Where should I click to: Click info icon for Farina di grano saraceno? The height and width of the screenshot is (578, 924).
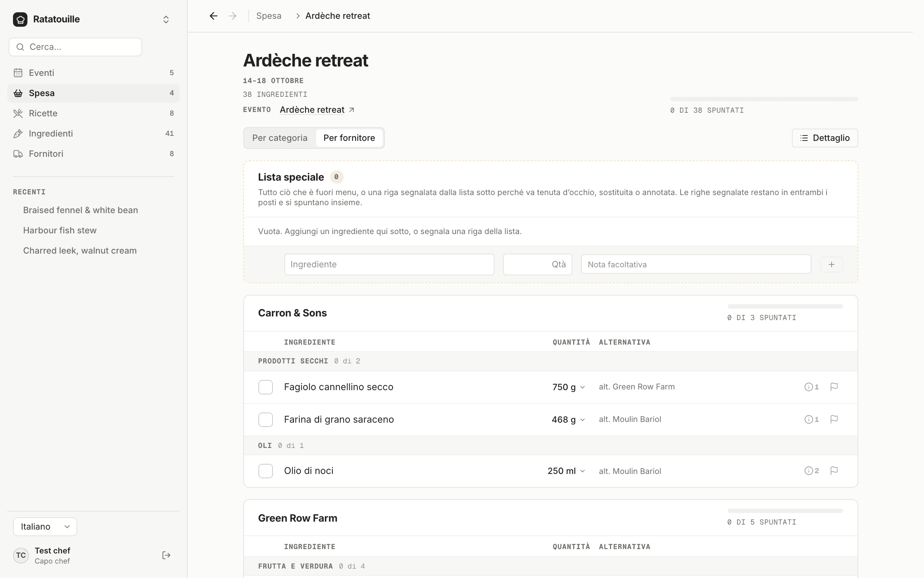pos(811,419)
